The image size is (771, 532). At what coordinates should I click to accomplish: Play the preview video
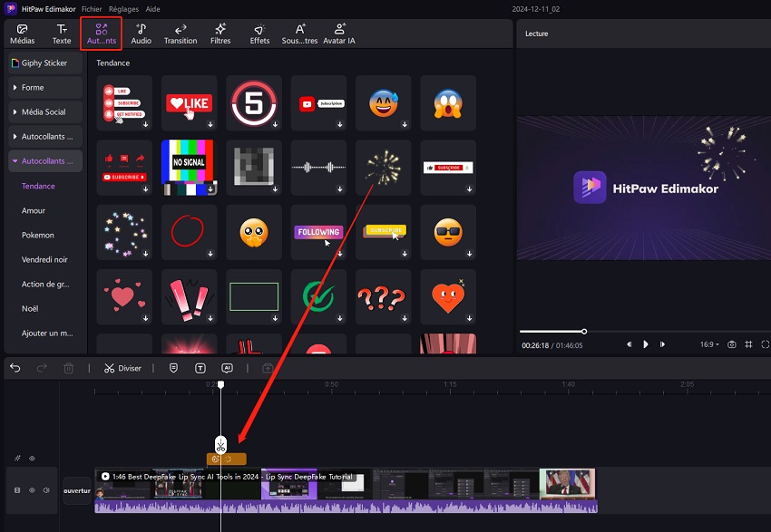click(646, 344)
